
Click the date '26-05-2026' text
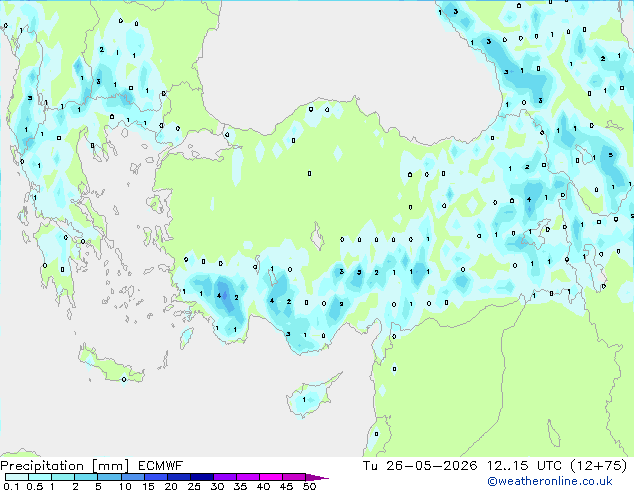point(431,466)
